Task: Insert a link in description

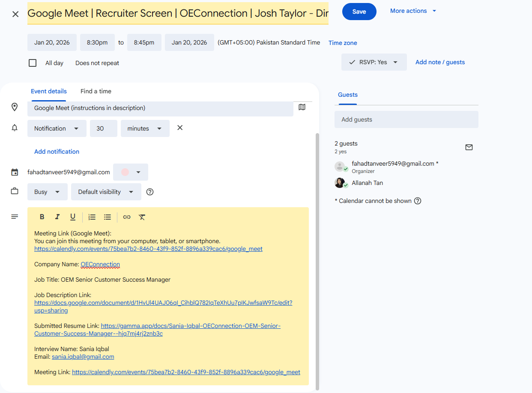Action: 127,217
